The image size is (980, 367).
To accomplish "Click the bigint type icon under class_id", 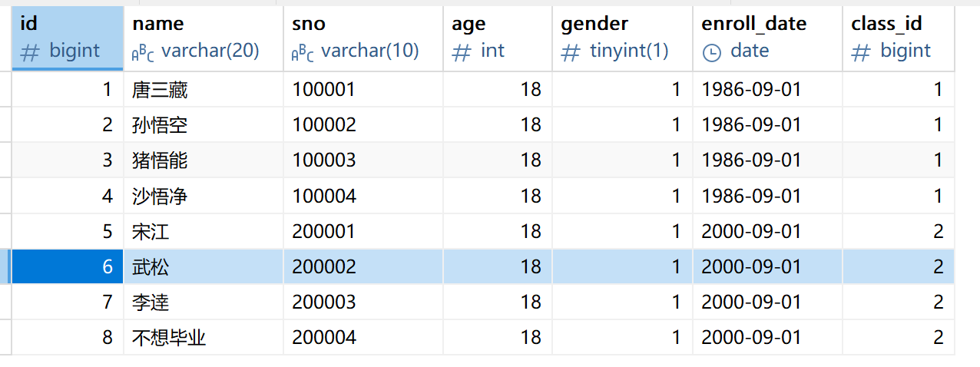I will [x=862, y=52].
